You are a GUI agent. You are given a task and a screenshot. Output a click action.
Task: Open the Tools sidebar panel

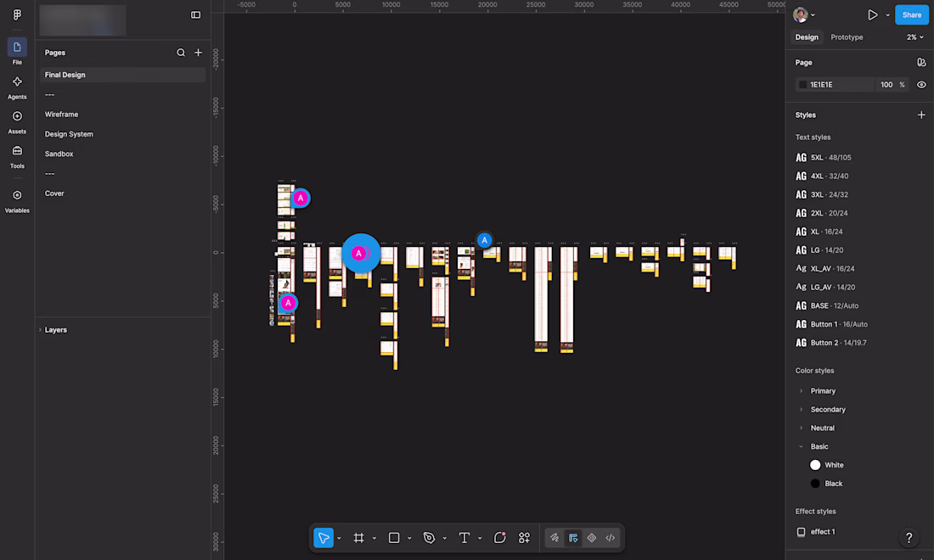click(x=17, y=156)
